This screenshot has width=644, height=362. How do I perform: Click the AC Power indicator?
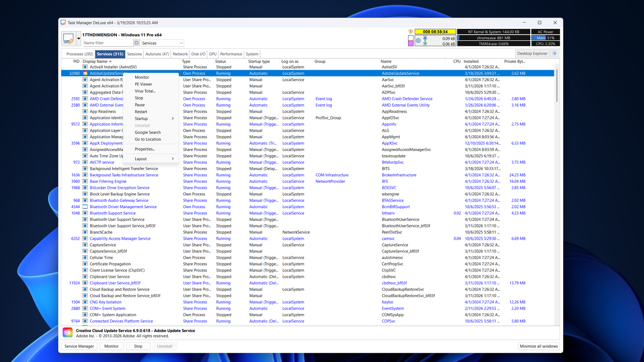click(545, 32)
